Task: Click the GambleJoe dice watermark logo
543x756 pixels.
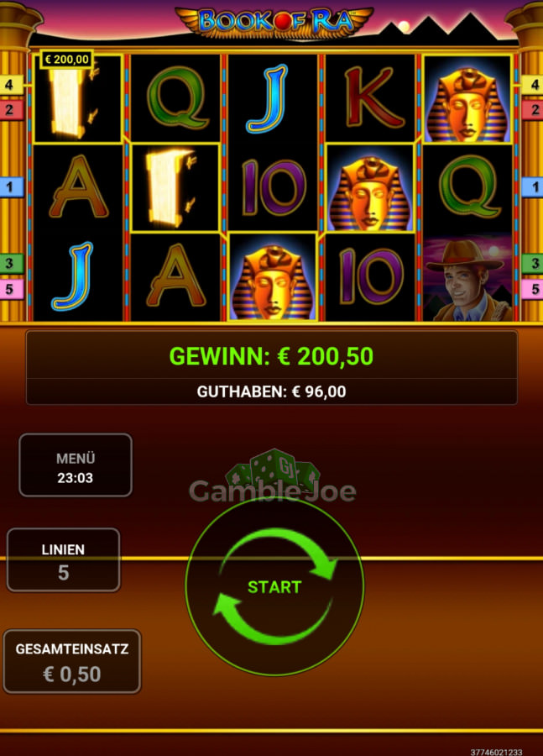Action: pyautogui.click(x=273, y=476)
